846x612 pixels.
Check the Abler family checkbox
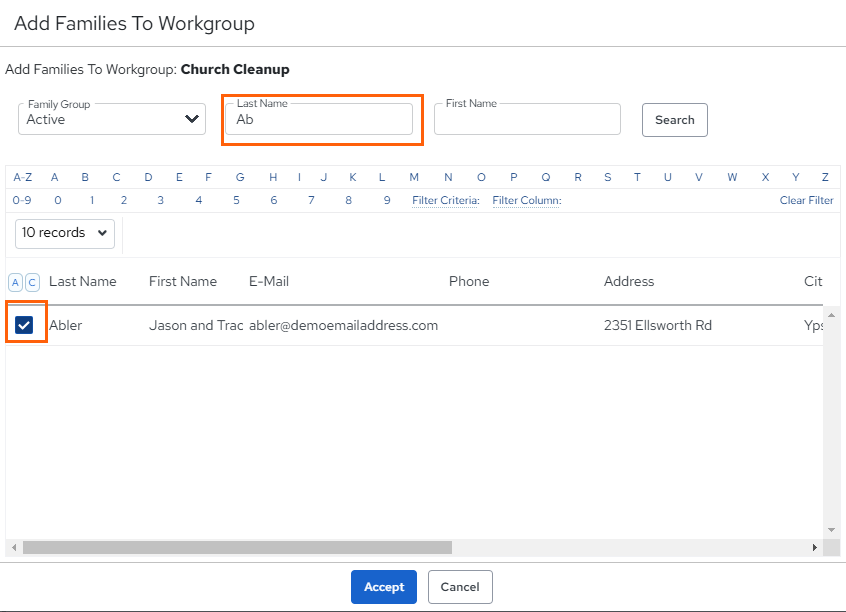(24, 325)
